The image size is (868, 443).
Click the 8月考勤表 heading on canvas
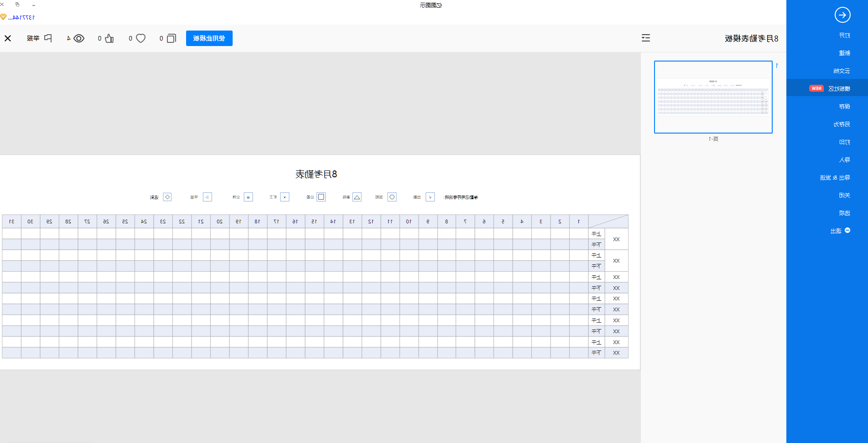(316, 174)
